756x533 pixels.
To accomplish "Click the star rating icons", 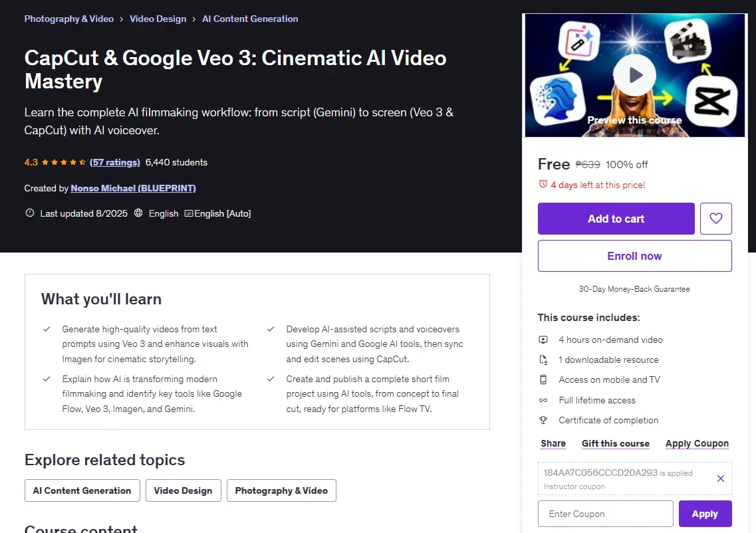I will tap(64, 162).
